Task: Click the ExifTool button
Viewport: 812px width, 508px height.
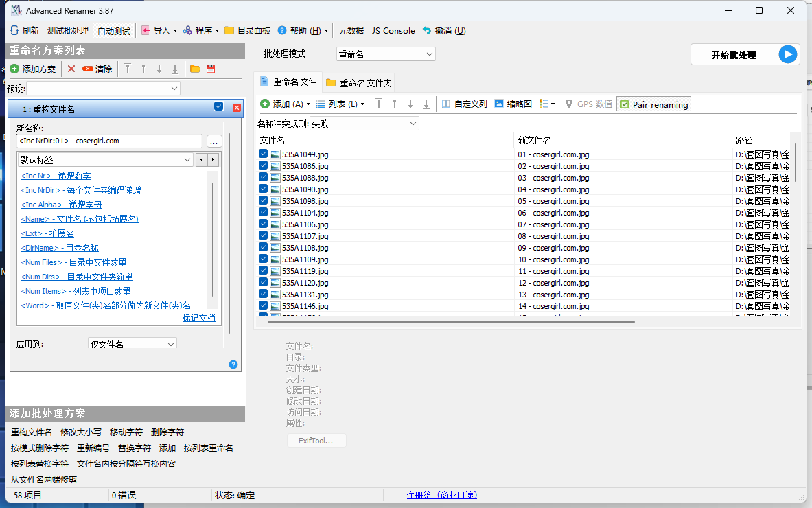Action: (x=316, y=441)
